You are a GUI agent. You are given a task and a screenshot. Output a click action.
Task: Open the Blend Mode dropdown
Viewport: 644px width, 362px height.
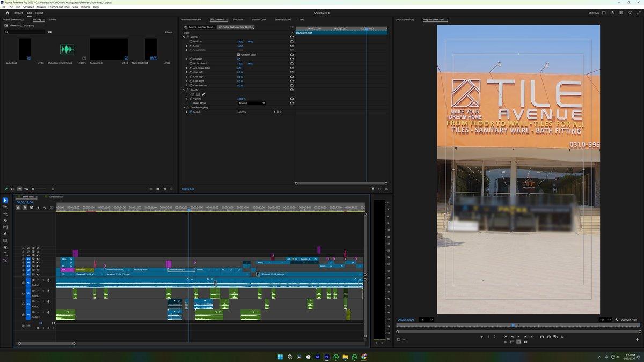click(x=252, y=103)
